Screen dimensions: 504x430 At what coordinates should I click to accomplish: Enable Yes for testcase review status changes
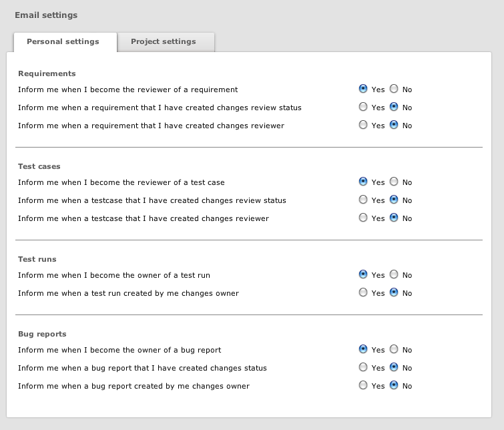(x=363, y=200)
